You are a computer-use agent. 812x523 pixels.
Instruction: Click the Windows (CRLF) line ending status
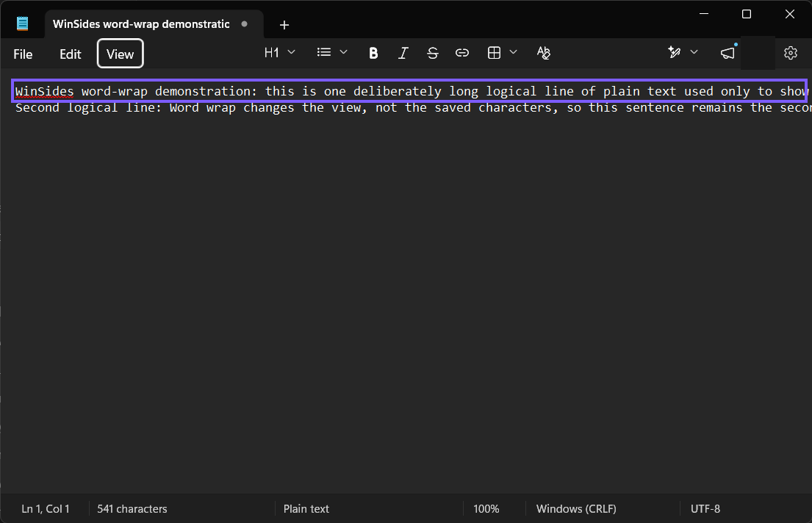(576, 509)
